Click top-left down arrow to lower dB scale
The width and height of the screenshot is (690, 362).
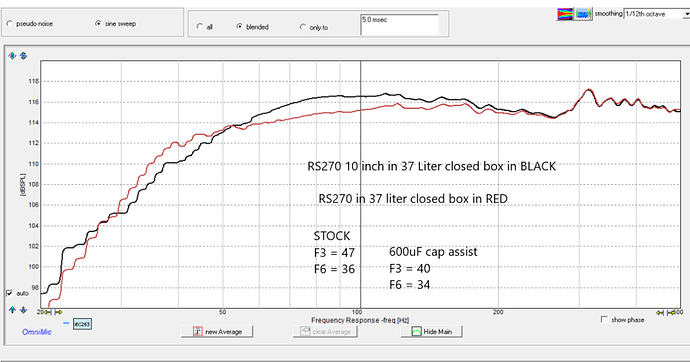[23, 56]
